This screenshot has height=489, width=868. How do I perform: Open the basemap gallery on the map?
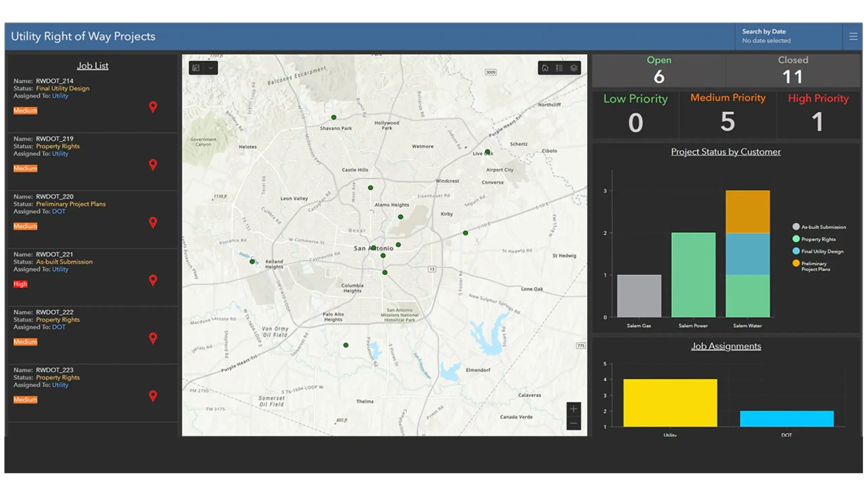[196, 68]
